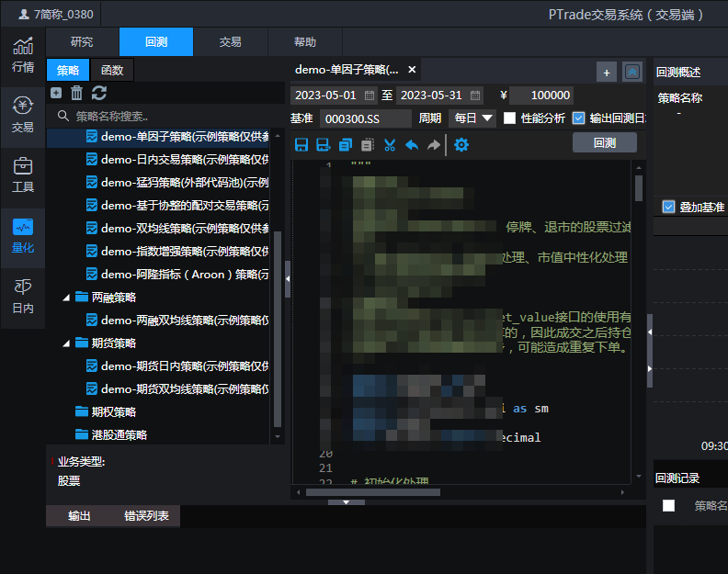The height and width of the screenshot is (574, 728).
Task: Click the undo arrow icon
Action: [412, 144]
